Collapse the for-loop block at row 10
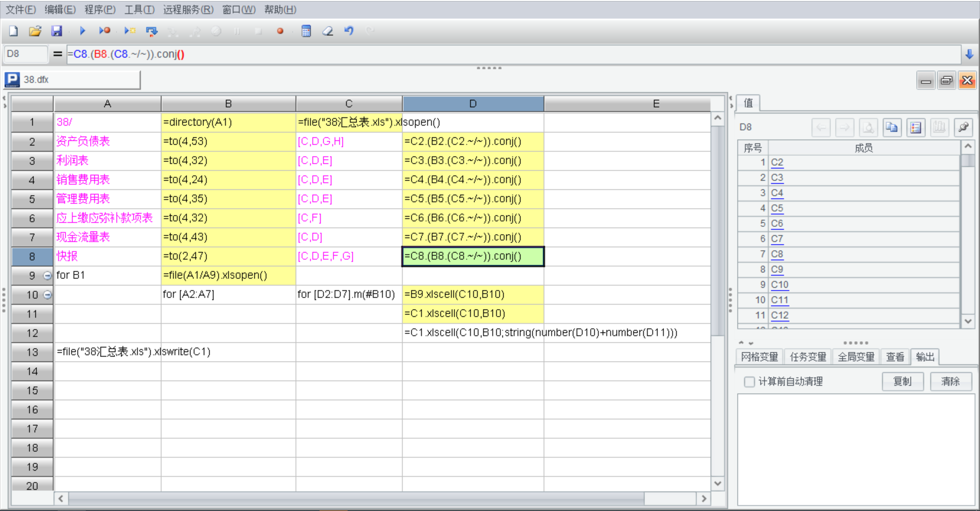 (x=47, y=295)
